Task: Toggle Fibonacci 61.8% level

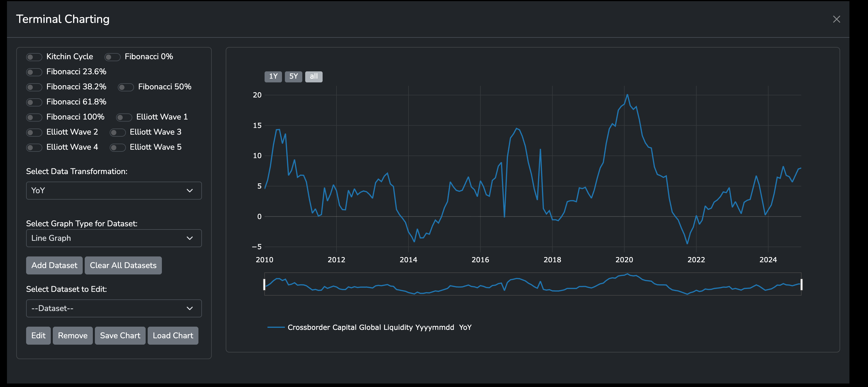Action: (34, 102)
